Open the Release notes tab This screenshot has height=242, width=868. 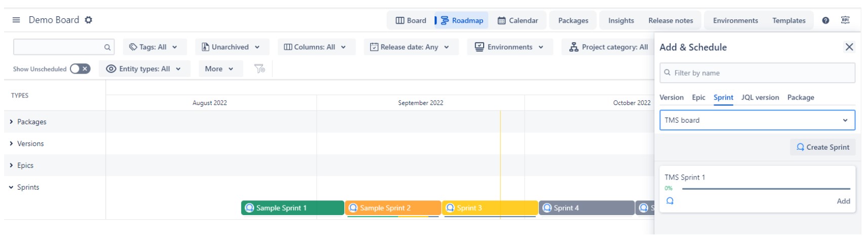pyautogui.click(x=670, y=21)
